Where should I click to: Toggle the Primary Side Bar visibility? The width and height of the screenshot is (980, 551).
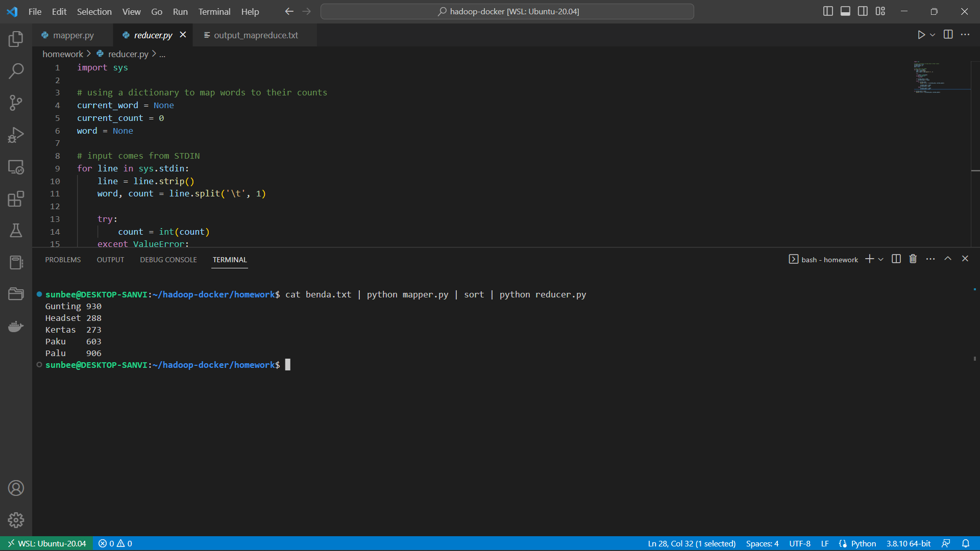(x=827, y=11)
